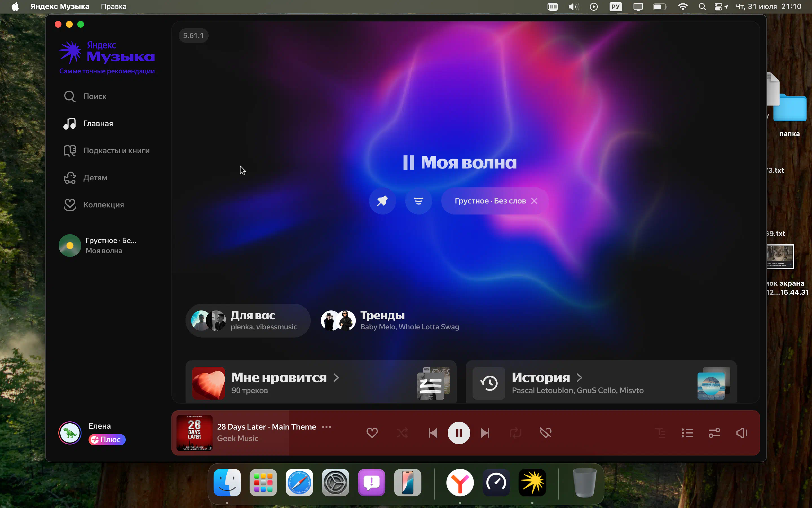Open Yandex Browser from the Dock
Screen dimensions: 812x508
(460, 483)
